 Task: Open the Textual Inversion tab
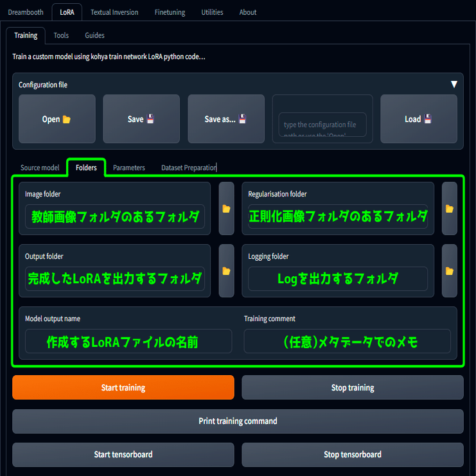tap(114, 12)
